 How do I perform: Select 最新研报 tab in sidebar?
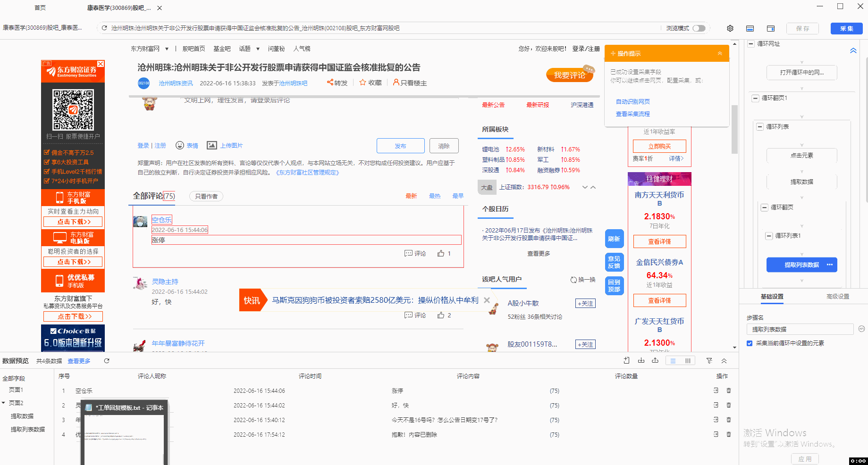[538, 105]
